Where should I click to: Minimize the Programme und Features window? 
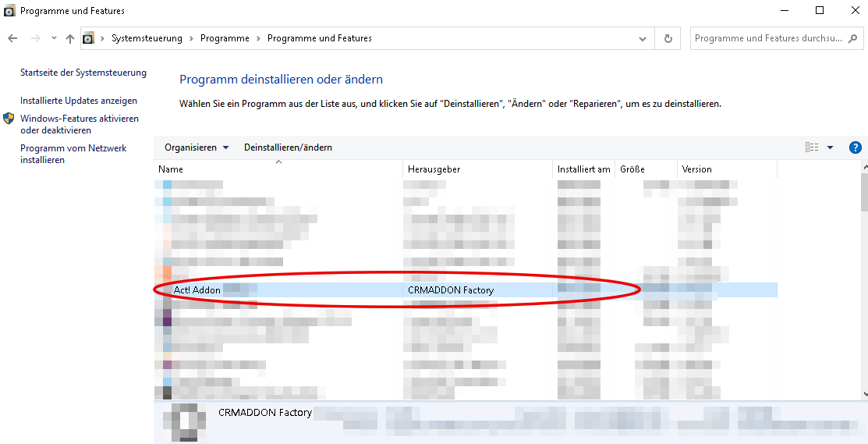pyautogui.click(x=785, y=10)
